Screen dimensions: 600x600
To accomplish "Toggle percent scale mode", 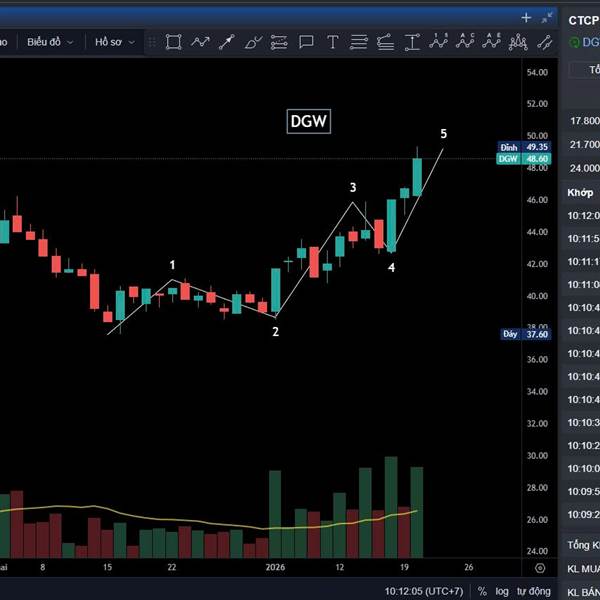I will (483, 591).
